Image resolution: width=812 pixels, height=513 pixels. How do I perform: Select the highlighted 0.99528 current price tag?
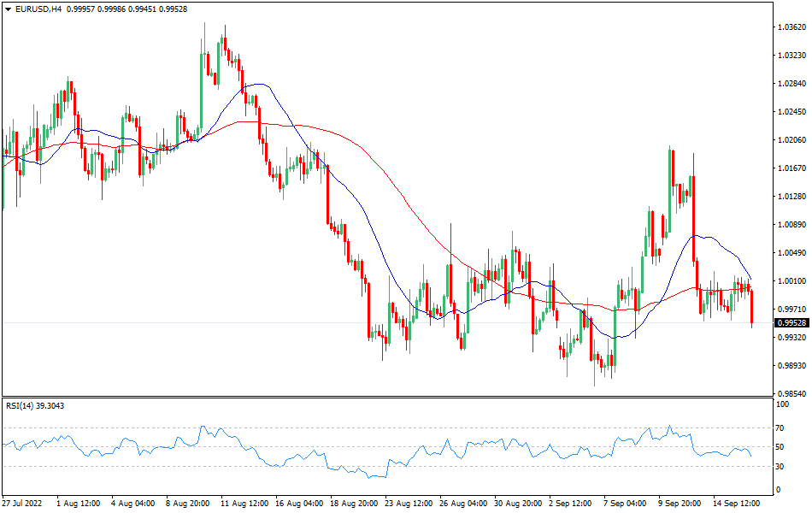coord(791,323)
